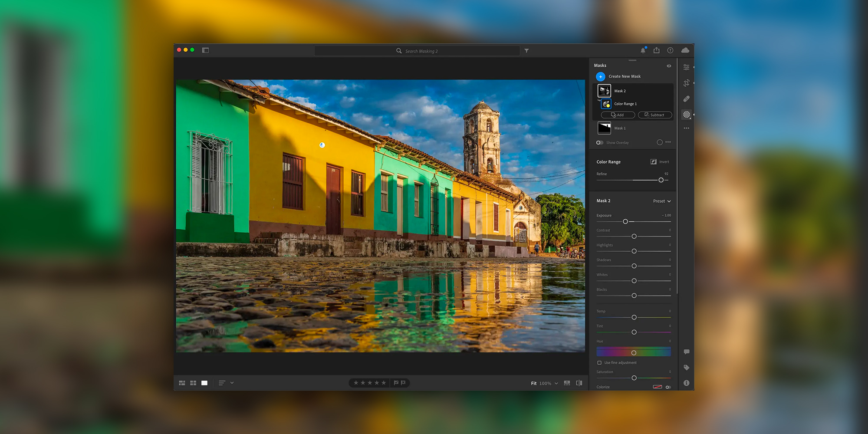Click the Refine slider handle
Viewport: 868px width, 434px height.
click(x=661, y=180)
